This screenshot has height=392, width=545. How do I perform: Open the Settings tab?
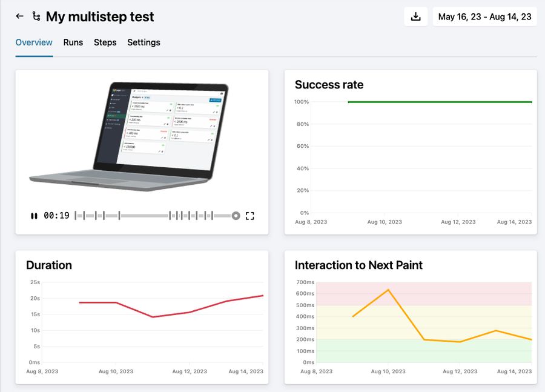[144, 42]
